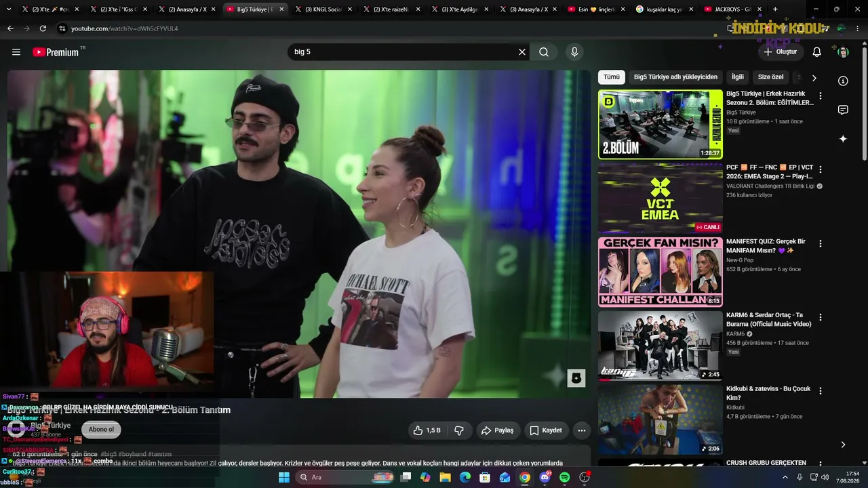868x488 pixels.
Task: Open the Big5 Türkiye channel link under title
Action: 50,426
